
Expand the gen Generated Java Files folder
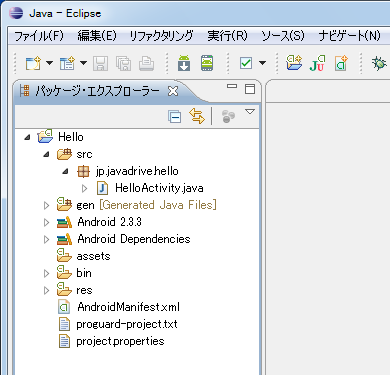click(x=47, y=205)
